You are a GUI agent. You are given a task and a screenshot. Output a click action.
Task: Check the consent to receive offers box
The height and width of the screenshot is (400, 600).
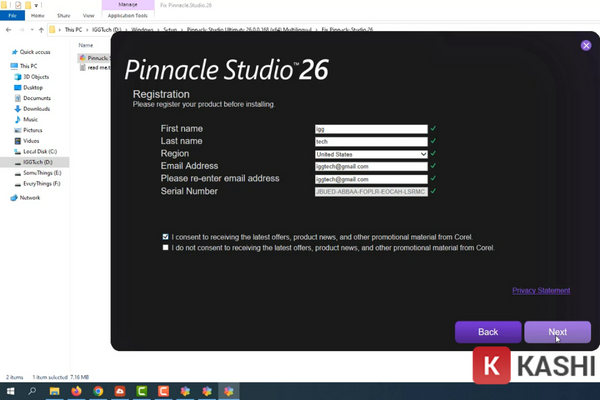point(166,236)
